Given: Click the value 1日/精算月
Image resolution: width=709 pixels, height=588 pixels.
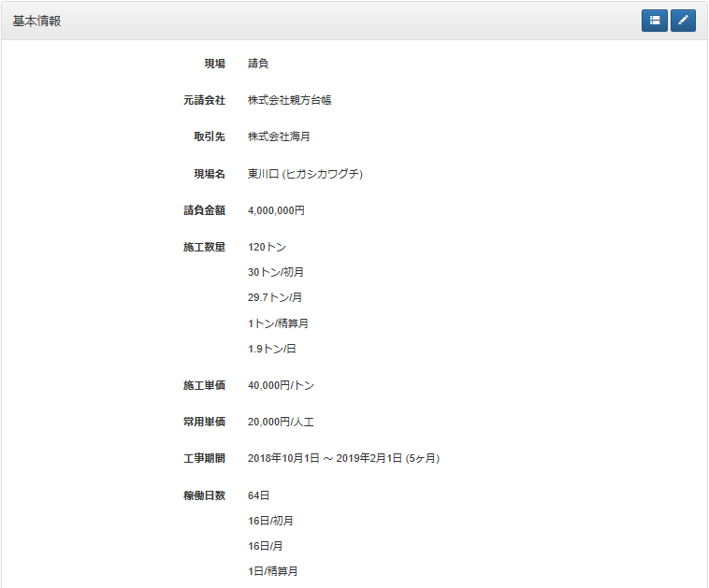Looking at the screenshot, I should 273,571.
